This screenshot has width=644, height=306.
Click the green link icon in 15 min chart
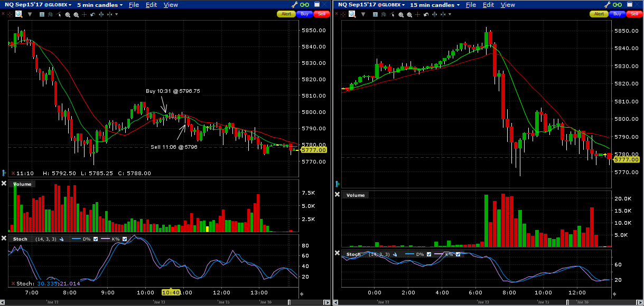tap(617, 5)
